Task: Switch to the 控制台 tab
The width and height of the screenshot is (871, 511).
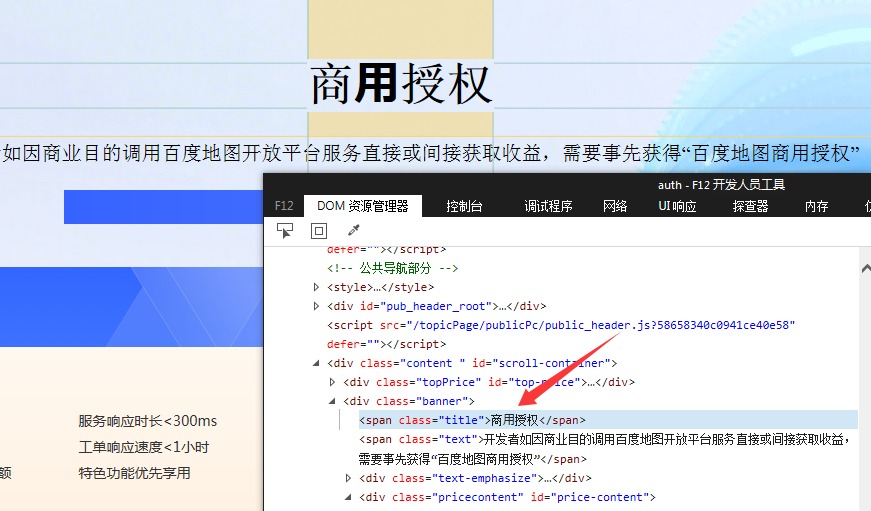Action: click(x=464, y=207)
